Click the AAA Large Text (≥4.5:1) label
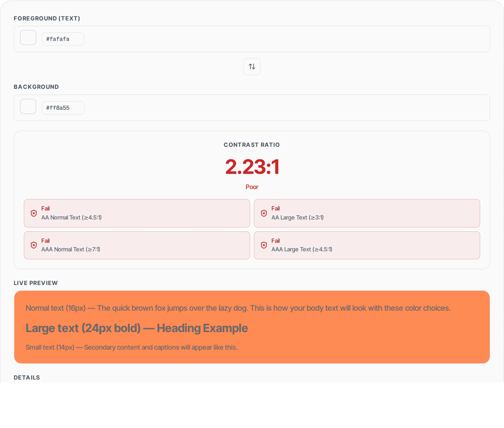504x428 pixels. point(302,249)
